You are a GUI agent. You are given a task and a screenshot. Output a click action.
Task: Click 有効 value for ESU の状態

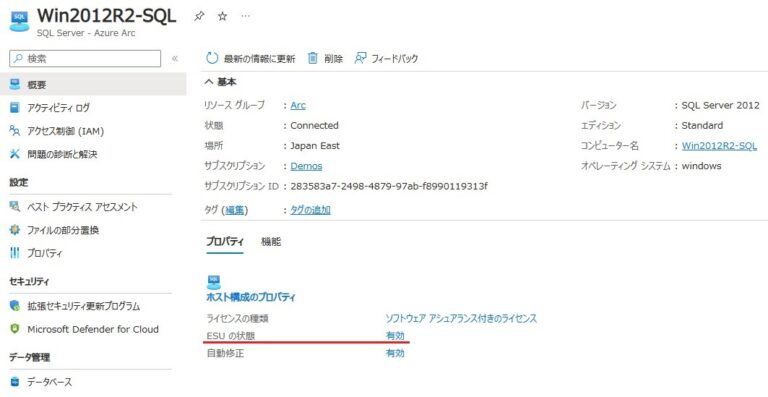tap(395, 335)
